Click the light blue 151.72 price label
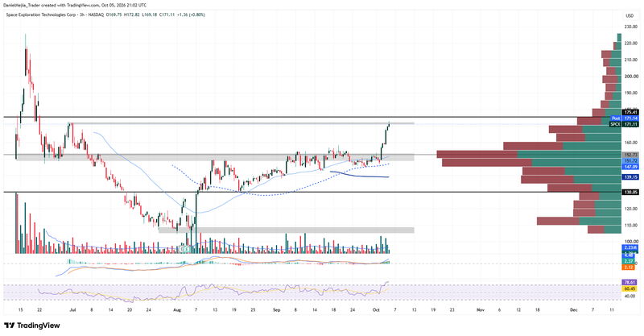 pyautogui.click(x=630, y=161)
